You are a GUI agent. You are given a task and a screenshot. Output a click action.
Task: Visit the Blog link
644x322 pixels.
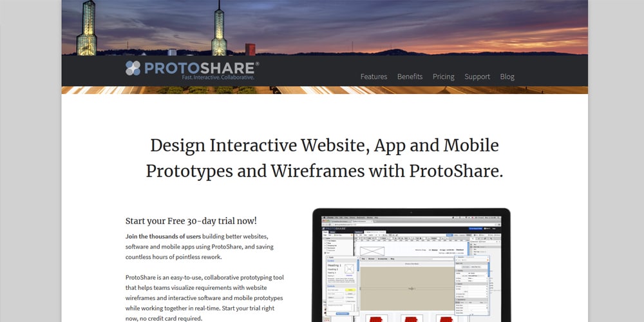click(507, 77)
